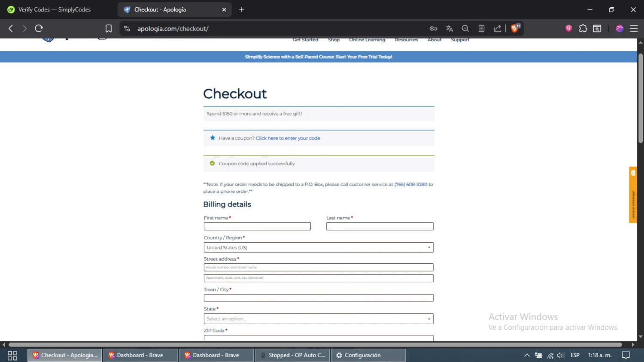The image size is (644, 362).
Task: Open Online Learning menu
Action: click(x=367, y=40)
